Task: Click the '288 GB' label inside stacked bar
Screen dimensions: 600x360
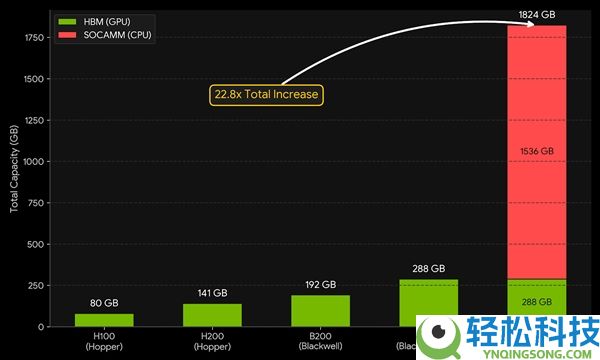Action: pos(537,302)
